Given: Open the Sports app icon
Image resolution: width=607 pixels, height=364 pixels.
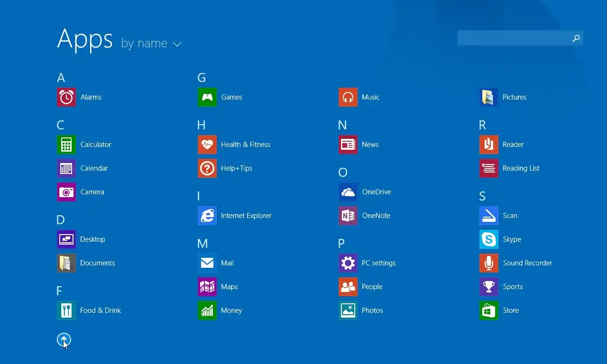Looking at the screenshot, I should point(489,287).
